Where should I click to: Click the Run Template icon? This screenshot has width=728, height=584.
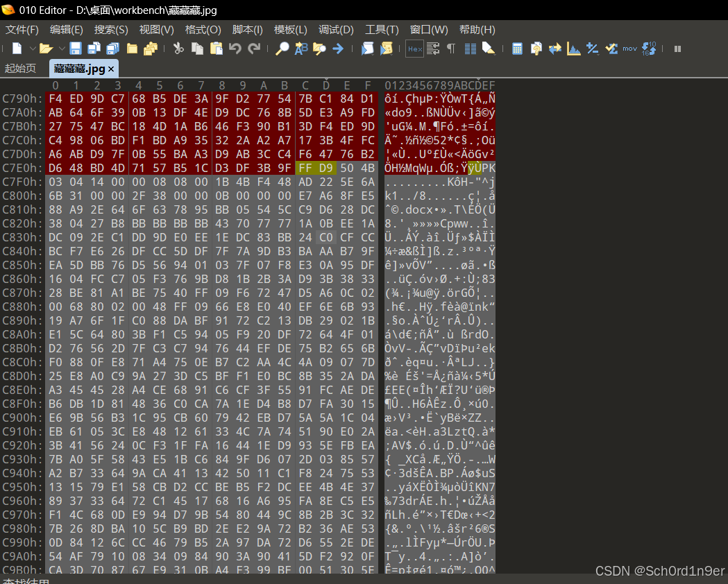coord(387,49)
